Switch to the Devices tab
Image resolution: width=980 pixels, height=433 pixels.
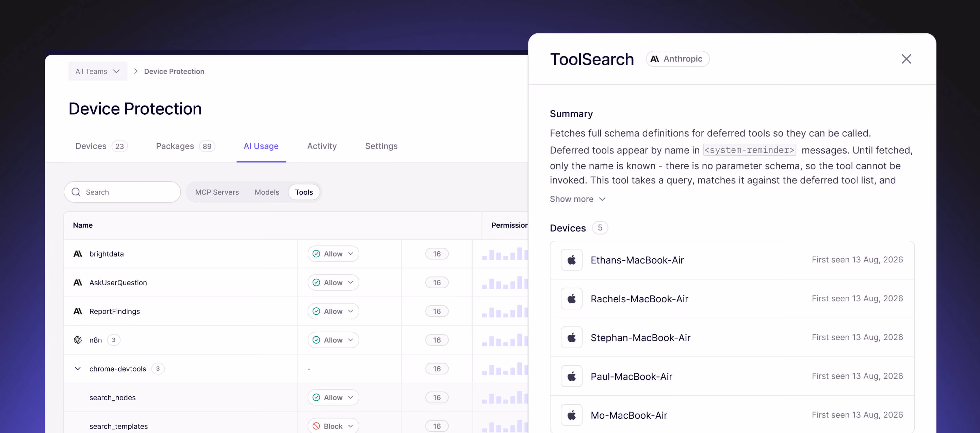[101, 146]
